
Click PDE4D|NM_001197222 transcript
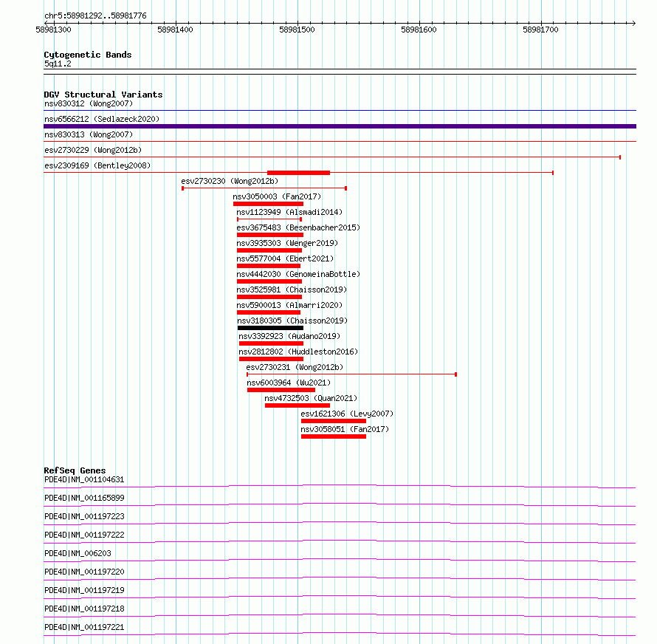[x=84, y=535]
